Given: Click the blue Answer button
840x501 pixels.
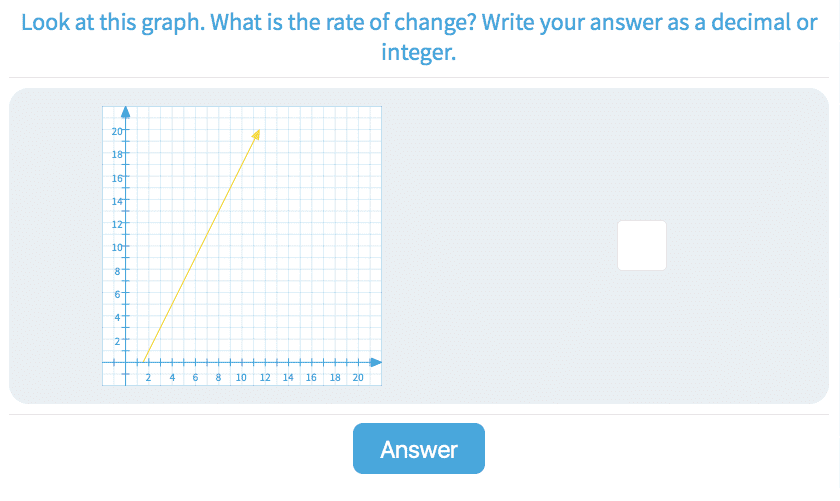Looking at the screenshot, I should click(418, 449).
